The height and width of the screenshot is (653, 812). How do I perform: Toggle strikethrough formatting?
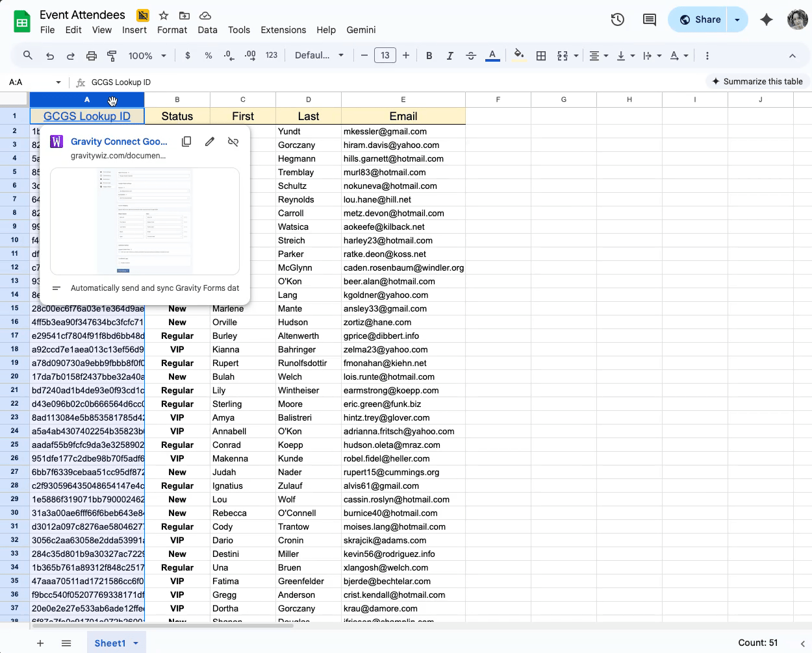(x=471, y=56)
